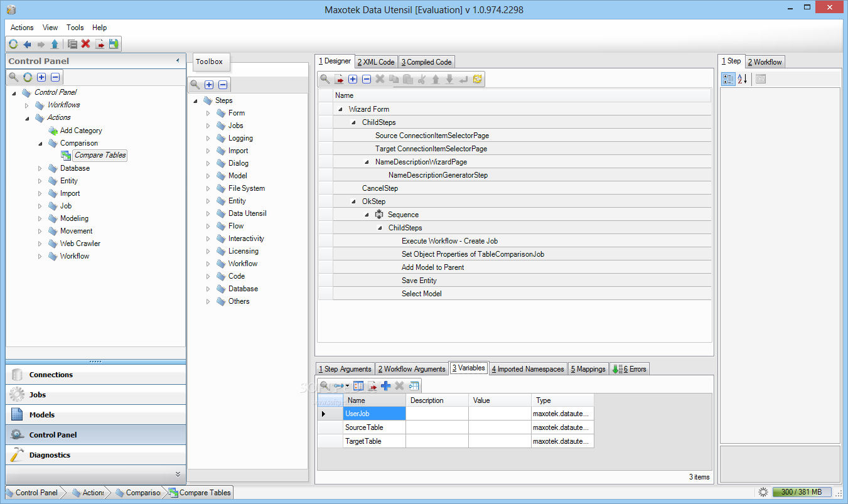Collapse the Comparison tree node
848x504 pixels.
pyautogui.click(x=40, y=143)
